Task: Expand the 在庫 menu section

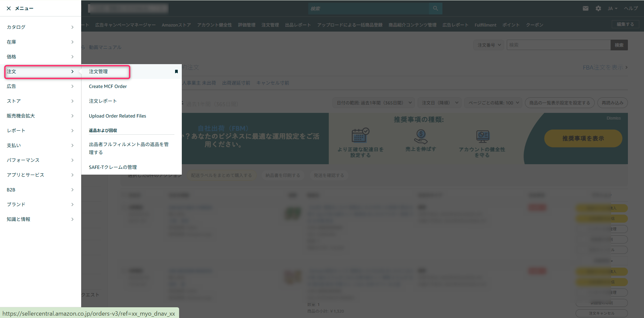Action: click(40, 42)
